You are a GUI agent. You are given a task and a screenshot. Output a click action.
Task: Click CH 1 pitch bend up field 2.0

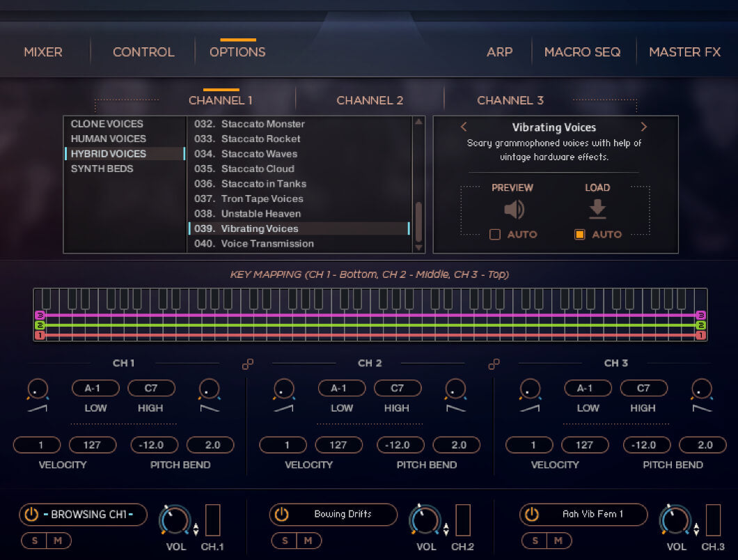click(210, 444)
